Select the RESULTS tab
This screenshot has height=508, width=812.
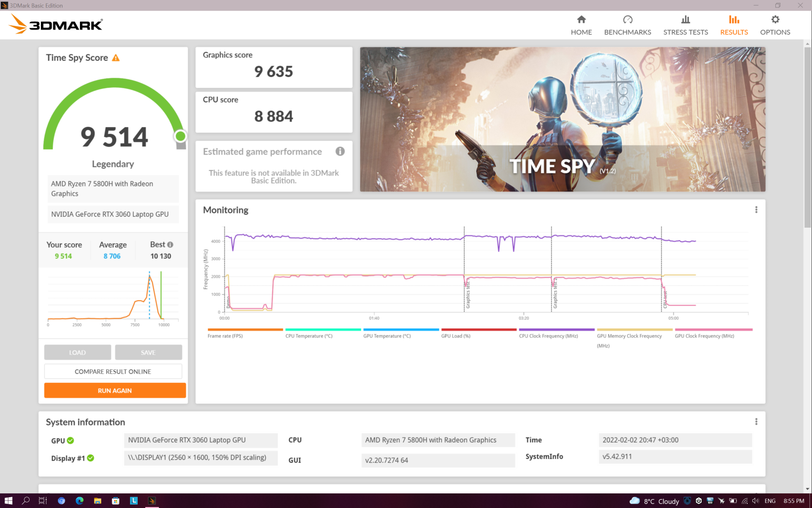coord(734,25)
